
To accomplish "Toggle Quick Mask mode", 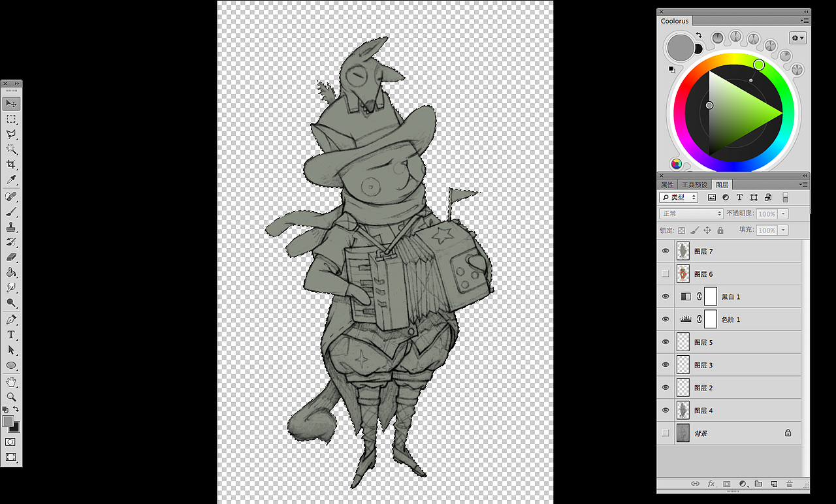I will coord(11,442).
